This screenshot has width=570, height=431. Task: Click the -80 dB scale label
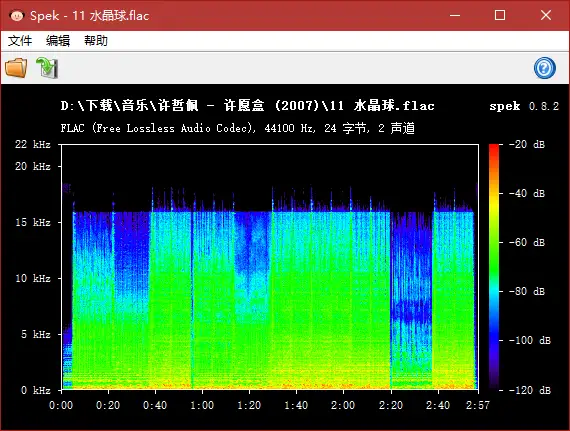click(527, 291)
